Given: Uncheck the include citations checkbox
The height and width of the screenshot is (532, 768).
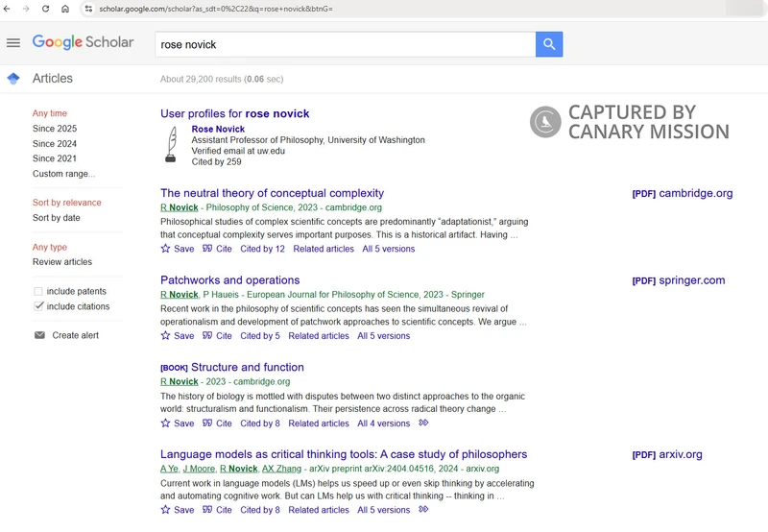Looking at the screenshot, I should pos(38,306).
